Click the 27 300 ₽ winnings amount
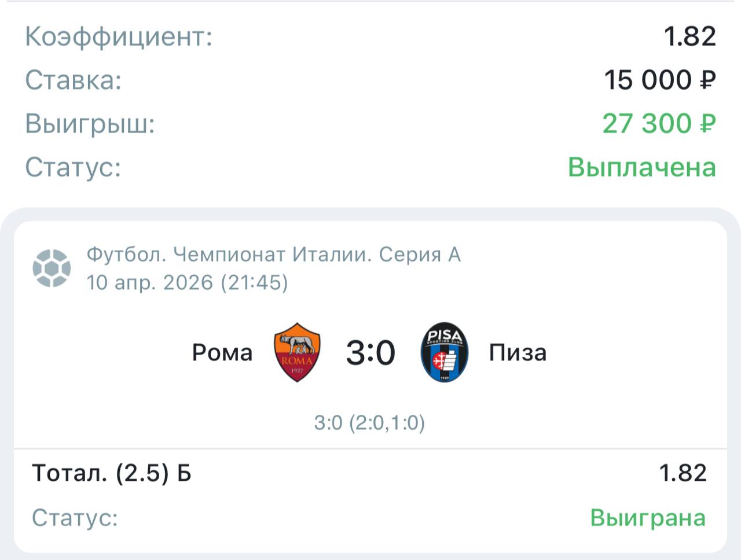The width and height of the screenshot is (741, 560). click(659, 123)
